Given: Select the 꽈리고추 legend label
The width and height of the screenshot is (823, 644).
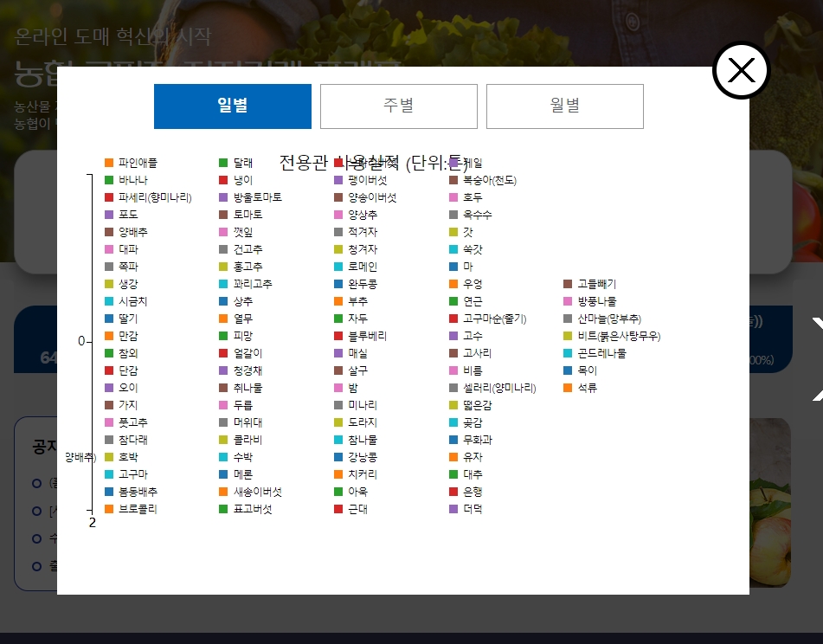Looking at the screenshot, I should [253, 284].
